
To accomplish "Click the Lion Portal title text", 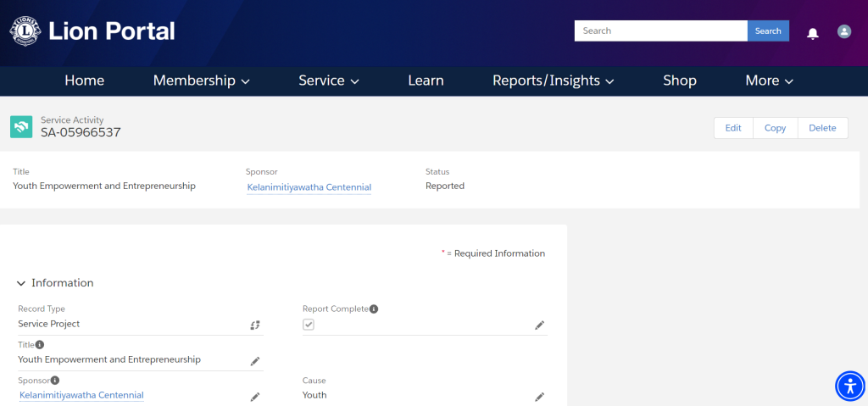I will click(x=112, y=31).
